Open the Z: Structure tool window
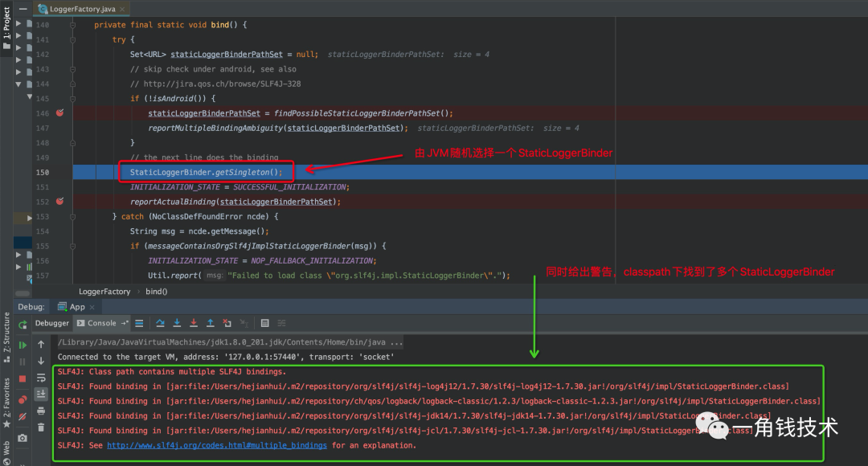 [6, 337]
